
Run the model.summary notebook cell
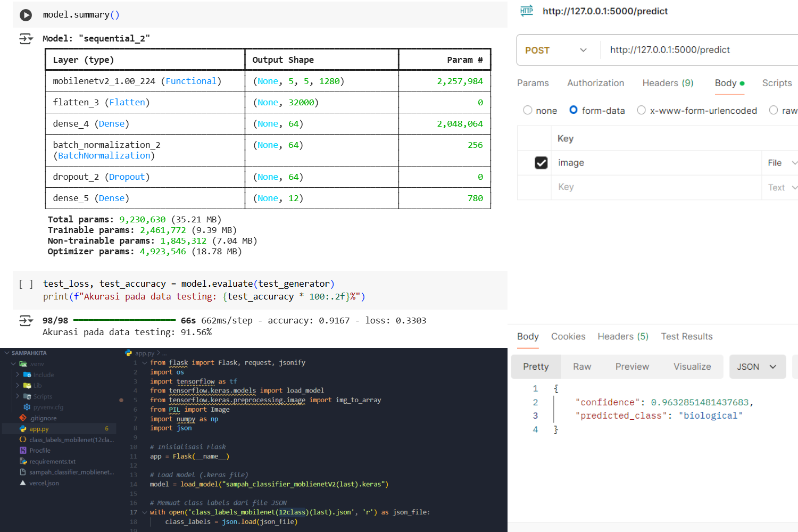tap(26, 15)
